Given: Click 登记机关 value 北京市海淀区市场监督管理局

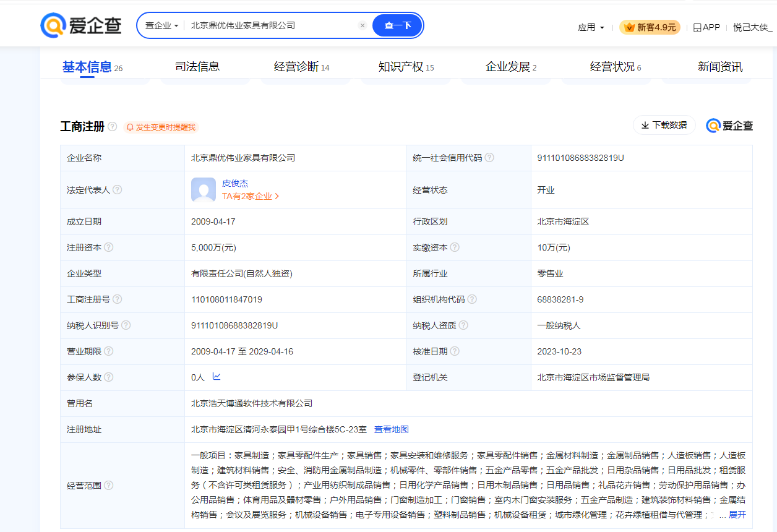Looking at the screenshot, I should [593, 377].
